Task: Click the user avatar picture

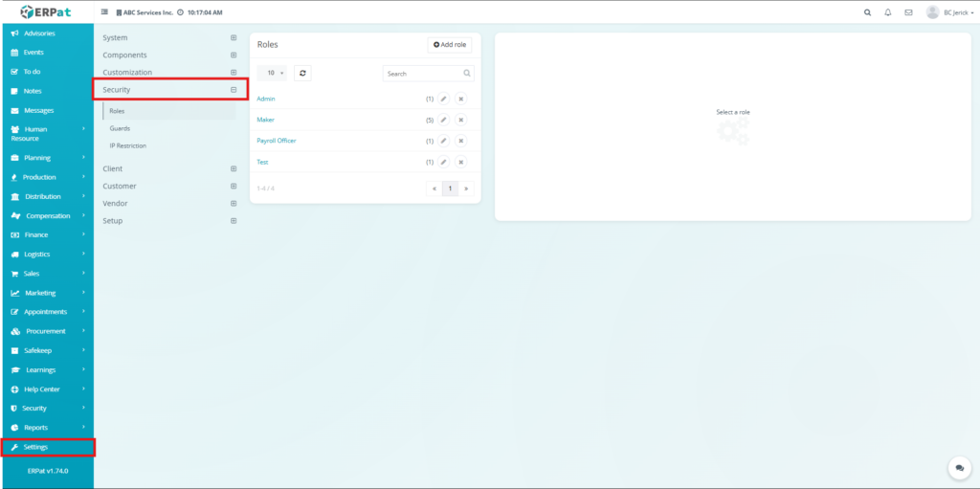Action: pyautogui.click(x=932, y=12)
